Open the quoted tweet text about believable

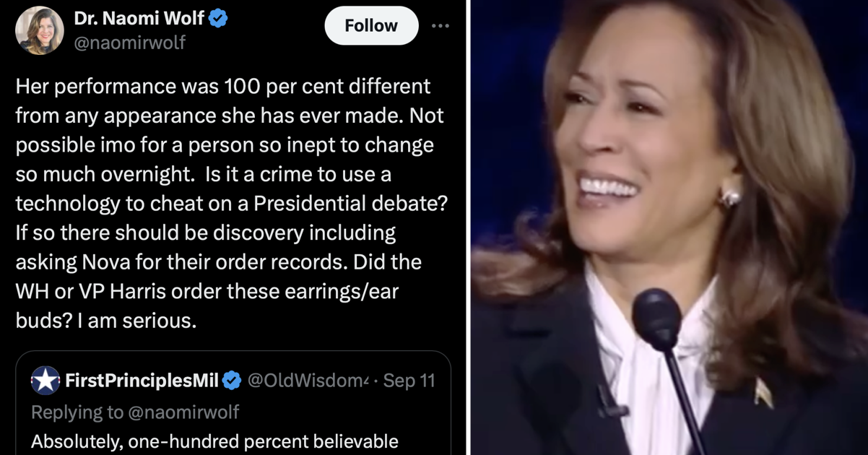click(214, 441)
